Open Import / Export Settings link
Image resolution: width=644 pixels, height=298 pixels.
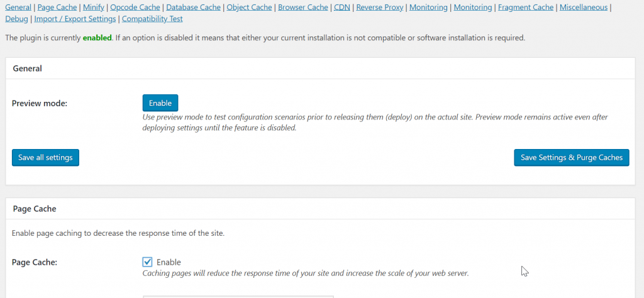point(75,19)
